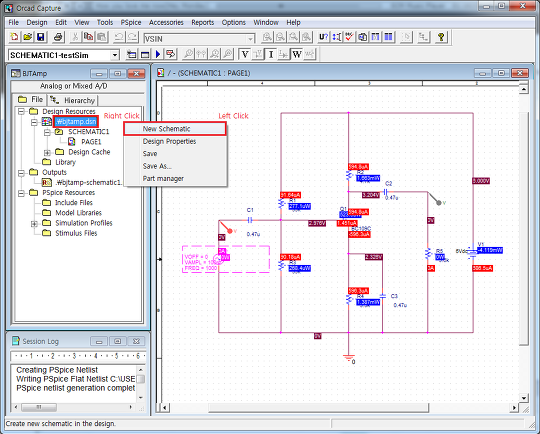Select the Stimulus Files folder
540x434 pixels.
coord(76,233)
